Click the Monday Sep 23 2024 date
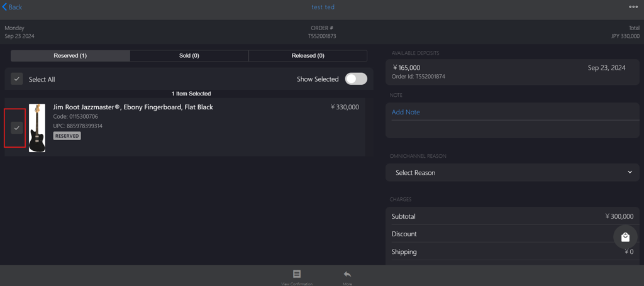This screenshot has height=286, width=644. (19, 32)
